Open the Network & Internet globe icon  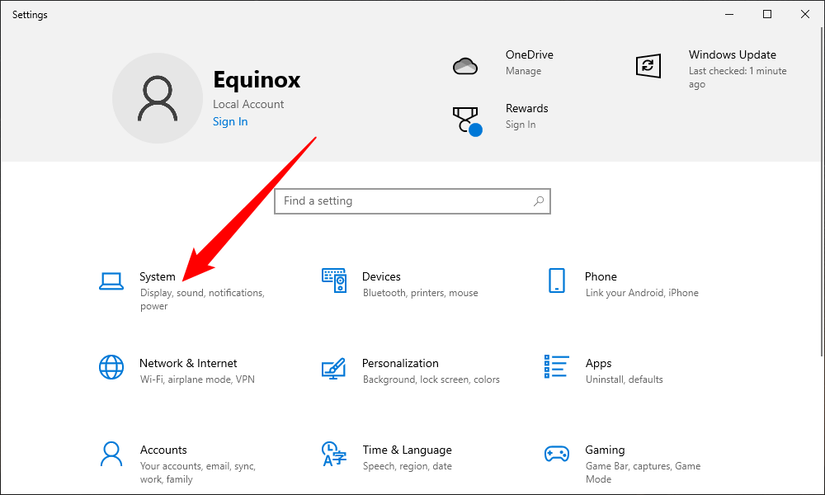point(112,367)
